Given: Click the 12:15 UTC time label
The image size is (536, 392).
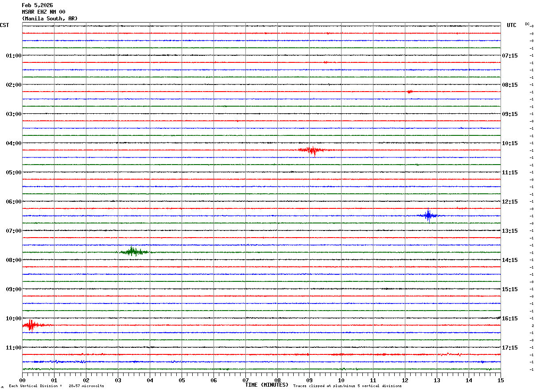Looking at the screenshot, I should click(510, 202).
